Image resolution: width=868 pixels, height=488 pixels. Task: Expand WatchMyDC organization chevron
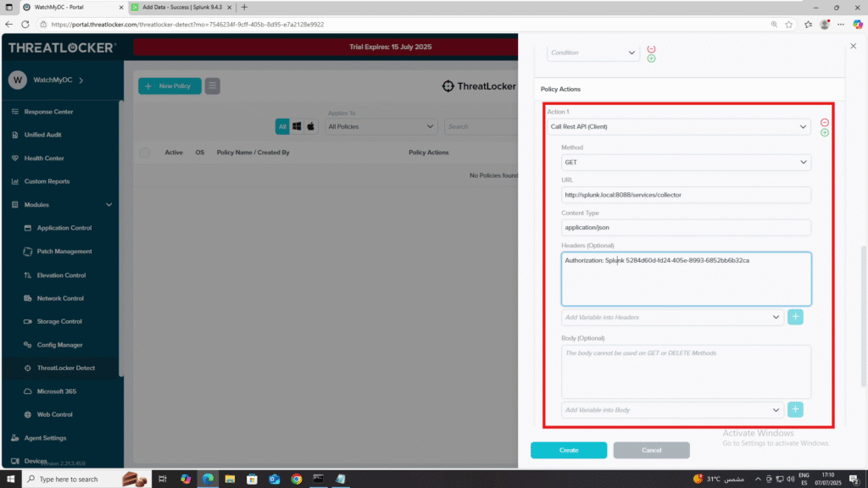(81, 80)
